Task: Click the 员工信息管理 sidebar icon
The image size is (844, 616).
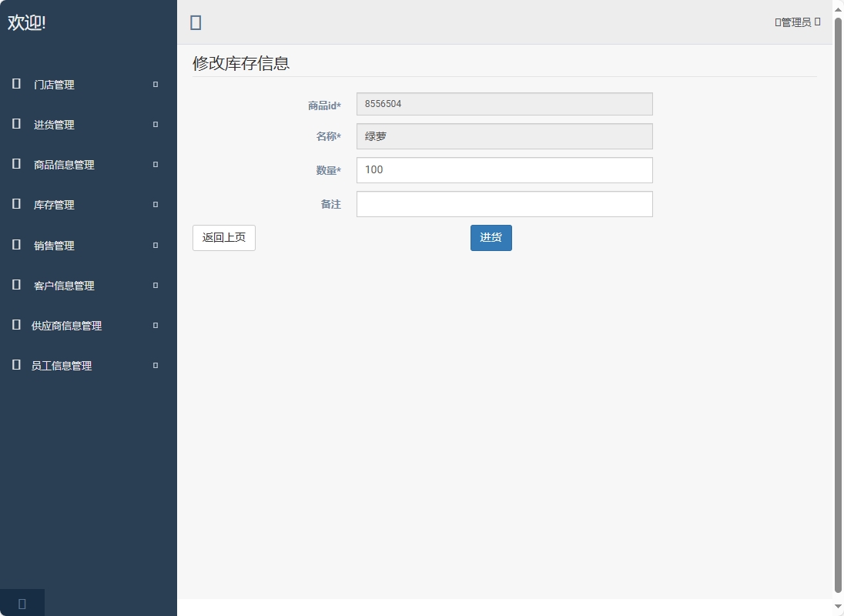Action: 15,365
